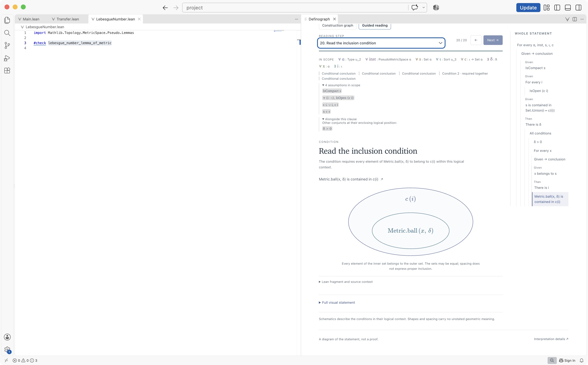Toggle the secondary side bar
This screenshot has width=588, height=365.
[578, 8]
